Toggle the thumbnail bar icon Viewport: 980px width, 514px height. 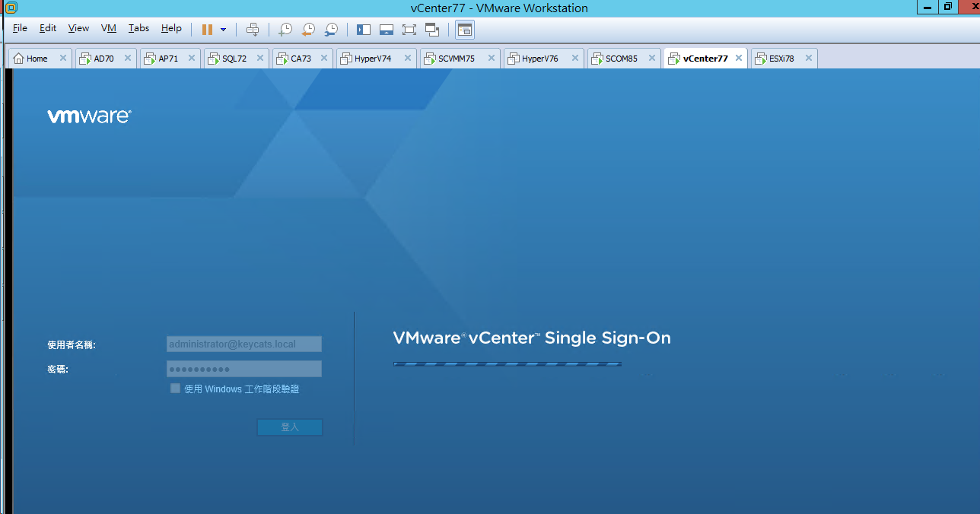pyautogui.click(x=387, y=29)
